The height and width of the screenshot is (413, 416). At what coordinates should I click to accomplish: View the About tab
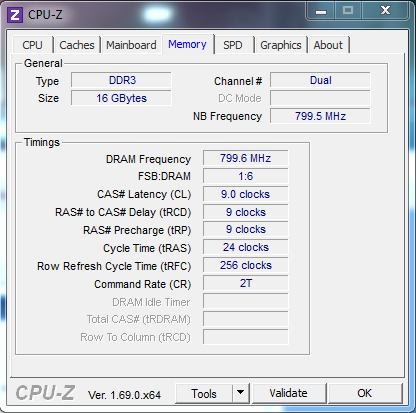coord(328,45)
